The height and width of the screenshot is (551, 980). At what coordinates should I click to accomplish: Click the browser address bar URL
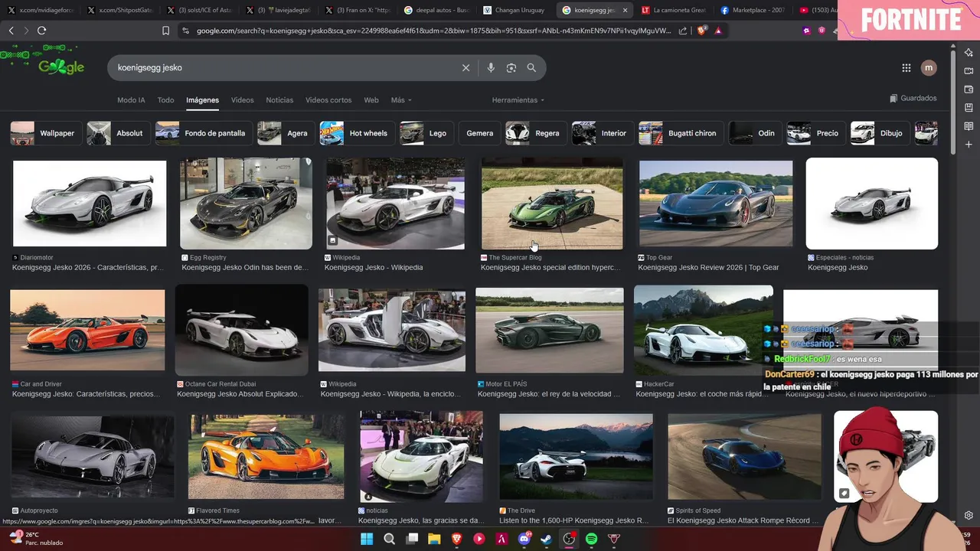[x=433, y=31]
